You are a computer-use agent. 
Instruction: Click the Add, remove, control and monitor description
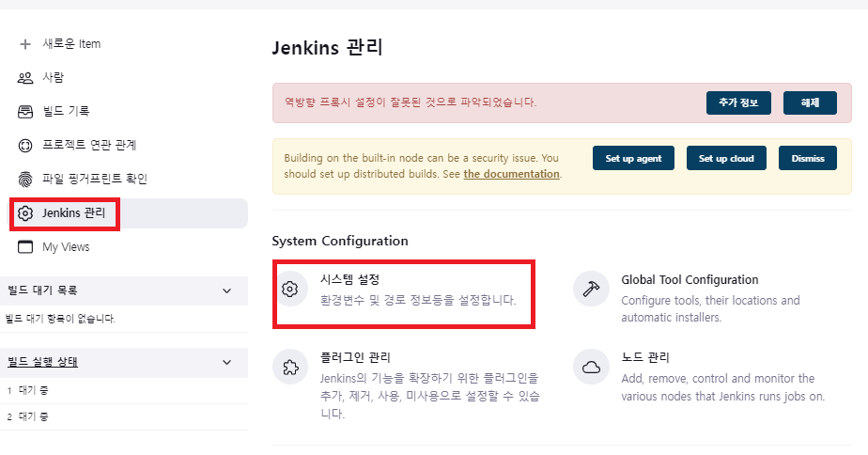723,387
